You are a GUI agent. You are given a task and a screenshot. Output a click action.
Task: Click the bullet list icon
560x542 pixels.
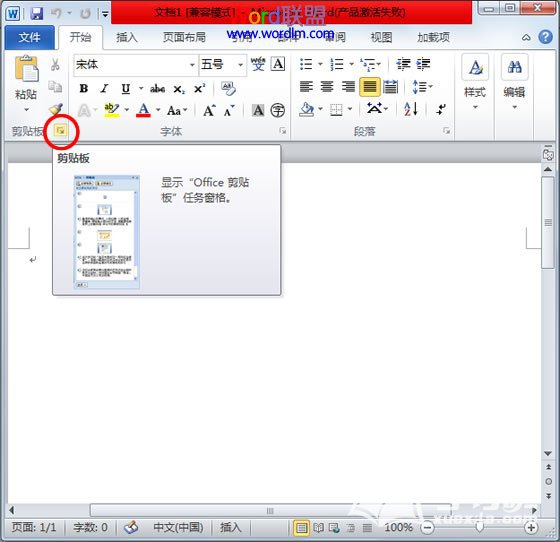306,64
